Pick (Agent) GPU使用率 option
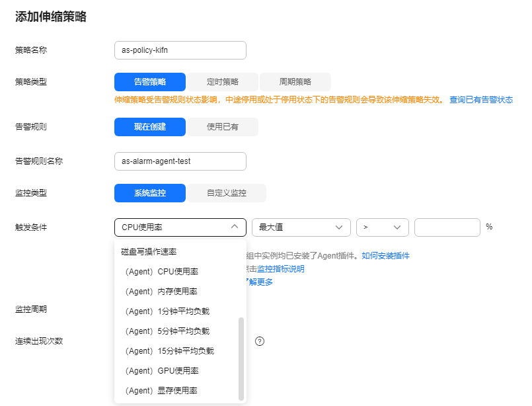This screenshot has width=532, height=406. pyautogui.click(x=161, y=371)
